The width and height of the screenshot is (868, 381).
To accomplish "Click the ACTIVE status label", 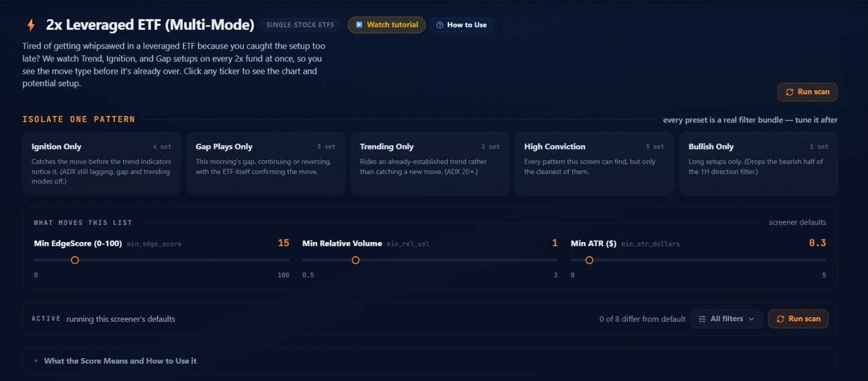I will point(46,319).
